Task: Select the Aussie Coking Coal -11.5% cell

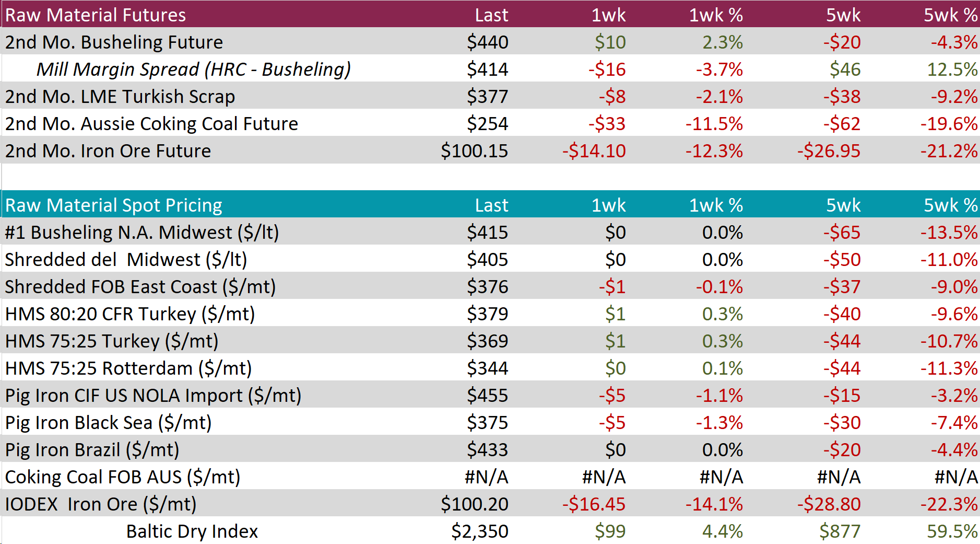Action: [714, 123]
